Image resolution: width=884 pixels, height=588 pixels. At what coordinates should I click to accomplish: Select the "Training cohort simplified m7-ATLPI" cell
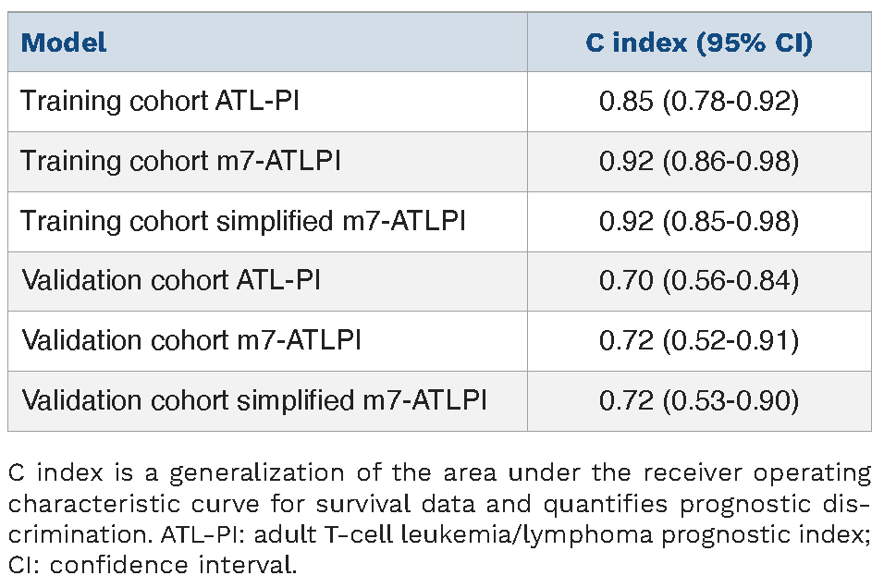pos(243,221)
